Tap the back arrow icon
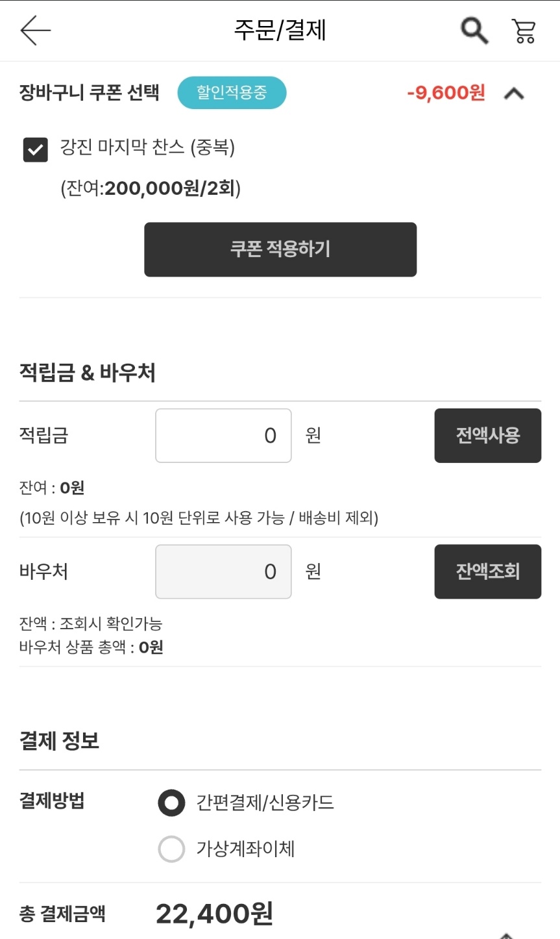 pos(35,31)
